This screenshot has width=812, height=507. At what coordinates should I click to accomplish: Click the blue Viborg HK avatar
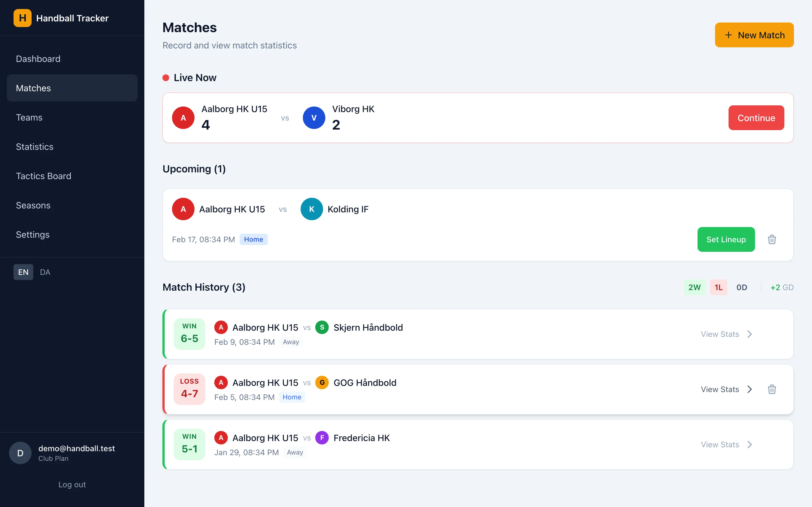(x=314, y=118)
